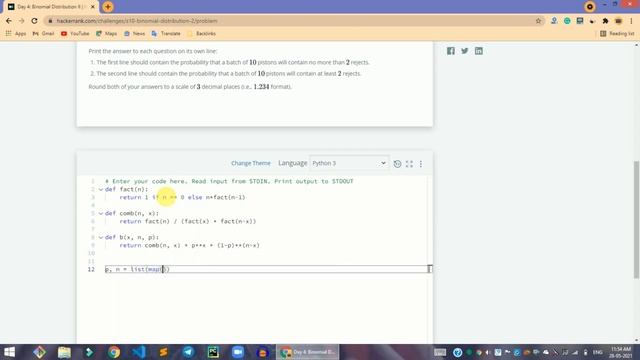Viewport: 640px width, 360px height.
Task: Click line number 12 in the gutter
Action: point(91,269)
